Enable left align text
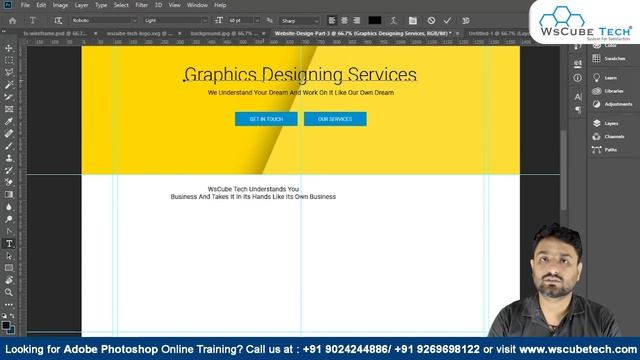The height and width of the screenshot is (360, 640). (332, 20)
